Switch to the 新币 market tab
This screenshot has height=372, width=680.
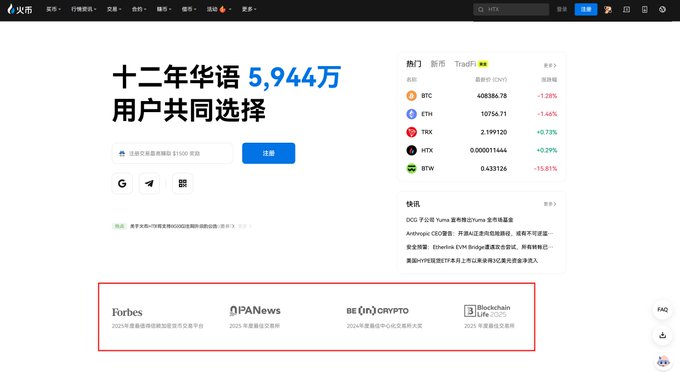pyautogui.click(x=438, y=64)
